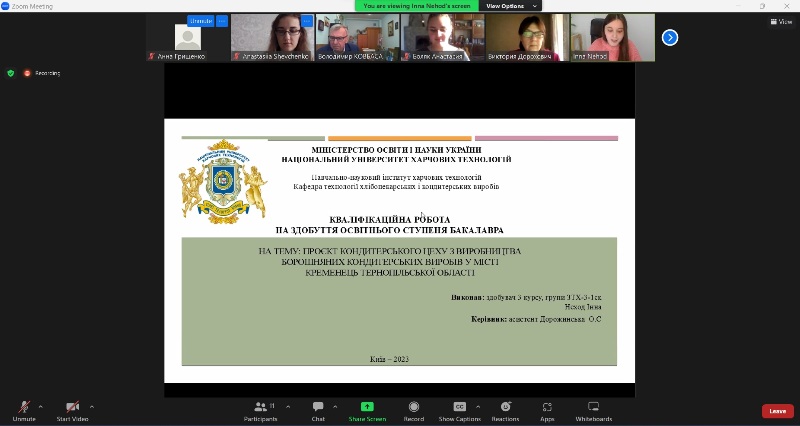Expand arrow next to Participants
800x426 pixels.
point(288,407)
